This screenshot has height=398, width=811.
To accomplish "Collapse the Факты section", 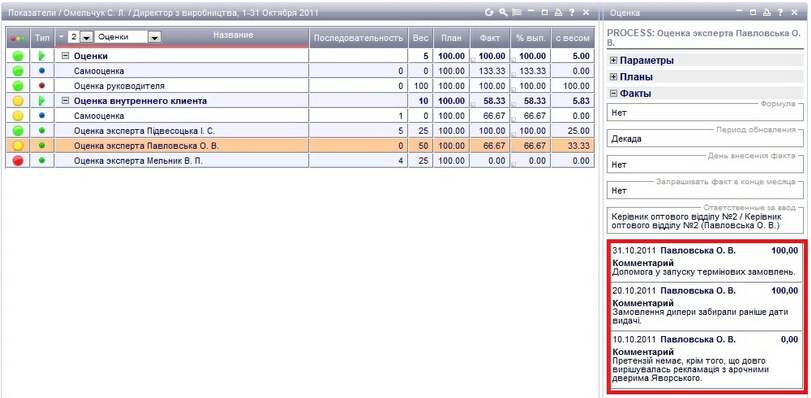I will click(x=614, y=94).
